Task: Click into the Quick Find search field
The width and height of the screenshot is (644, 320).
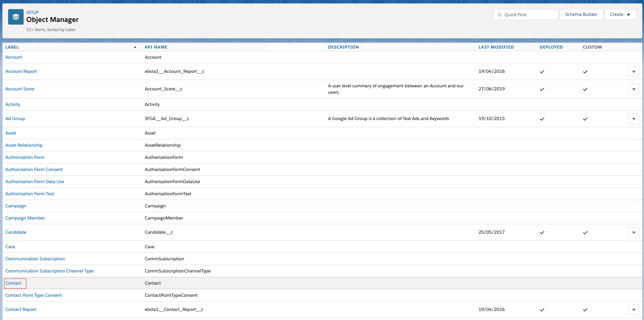Action: click(x=529, y=15)
